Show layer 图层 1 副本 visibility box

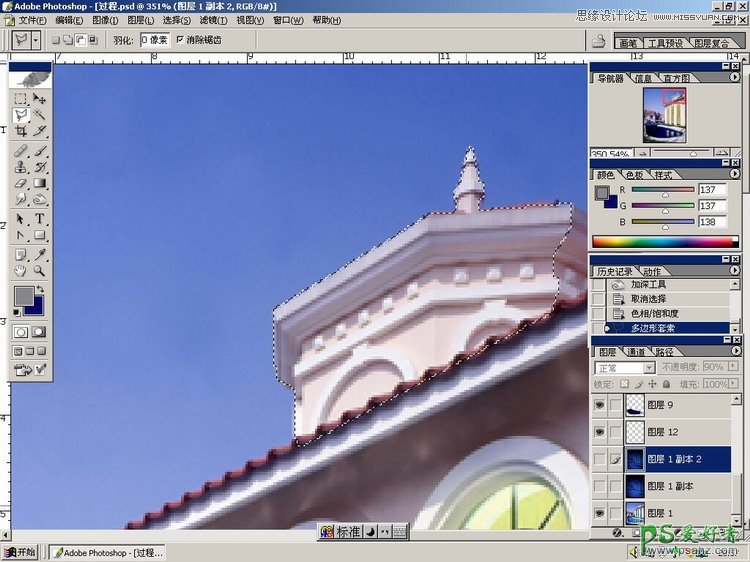tap(599, 486)
